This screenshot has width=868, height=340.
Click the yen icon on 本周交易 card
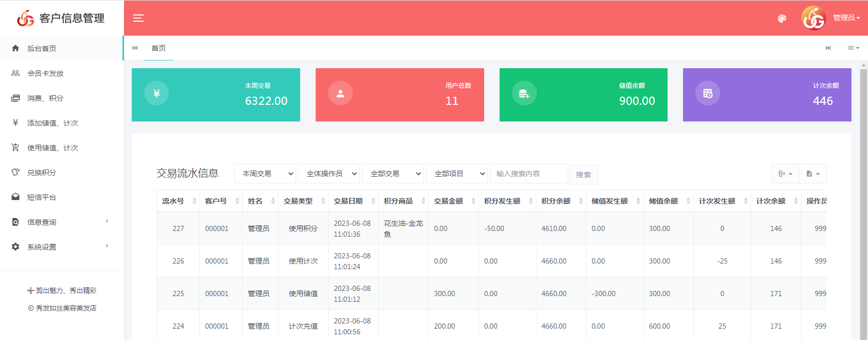click(157, 94)
